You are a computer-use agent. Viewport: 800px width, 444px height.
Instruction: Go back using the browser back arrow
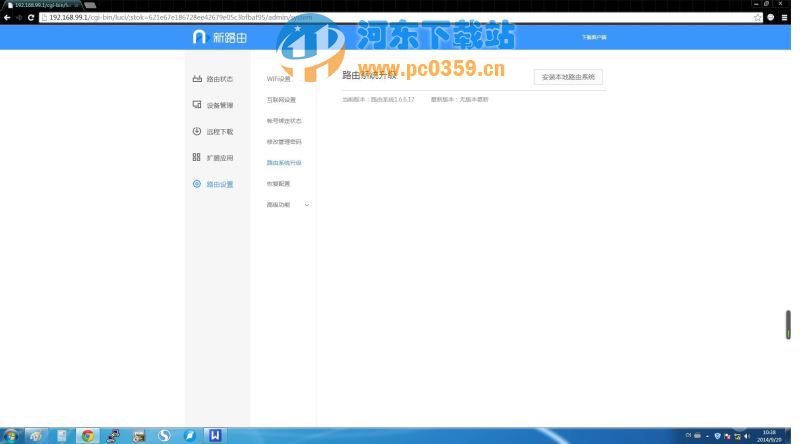(7, 17)
